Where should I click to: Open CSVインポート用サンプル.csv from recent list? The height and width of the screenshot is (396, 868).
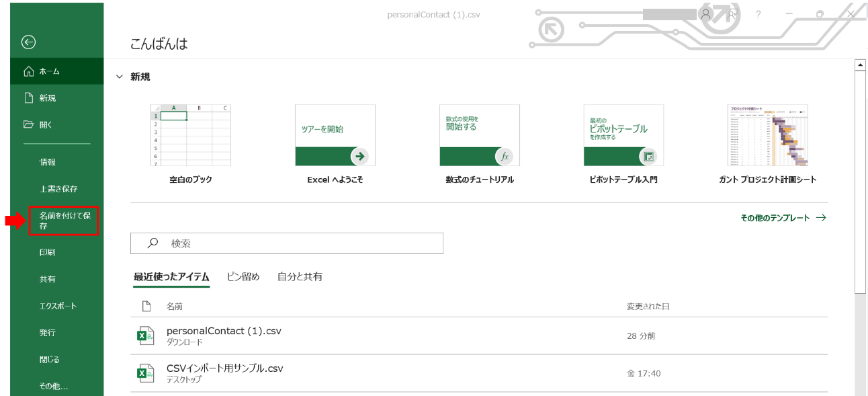(x=479, y=373)
